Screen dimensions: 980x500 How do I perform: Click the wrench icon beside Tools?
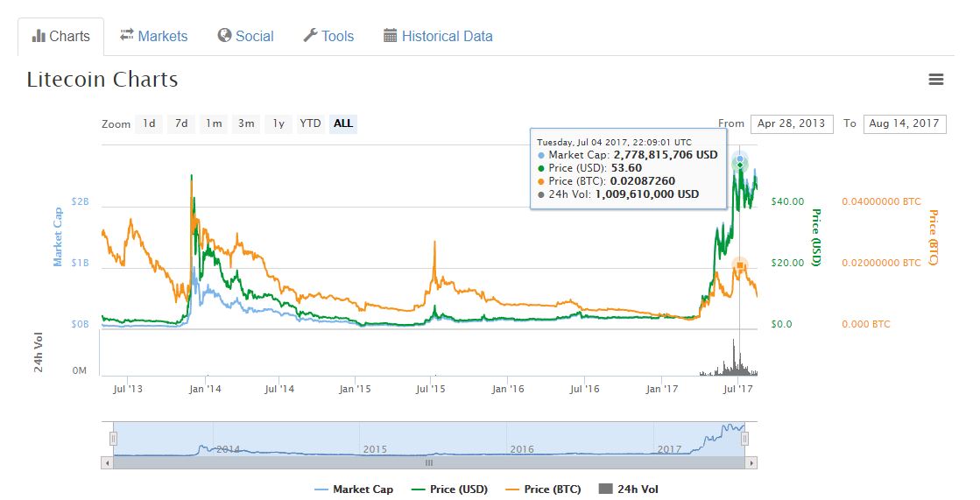point(311,36)
